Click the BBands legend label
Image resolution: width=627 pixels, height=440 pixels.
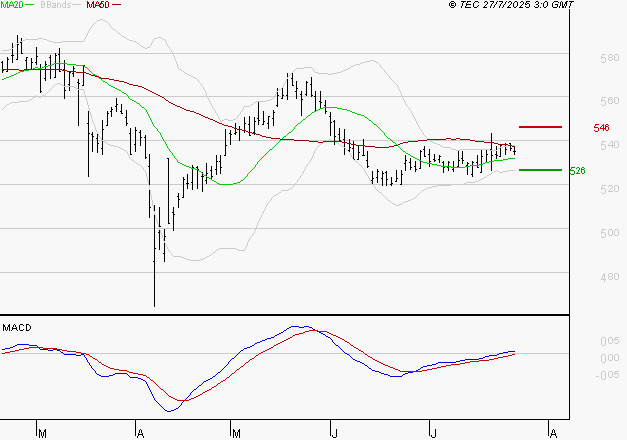tap(56, 5)
